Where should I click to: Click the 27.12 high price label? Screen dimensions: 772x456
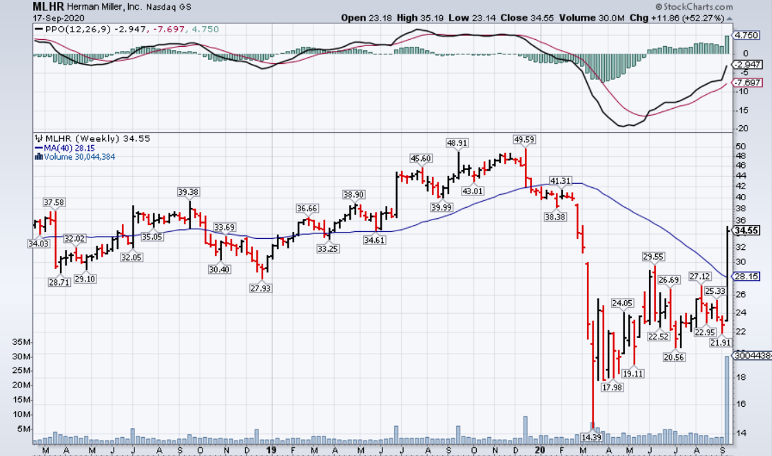[700, 277]
